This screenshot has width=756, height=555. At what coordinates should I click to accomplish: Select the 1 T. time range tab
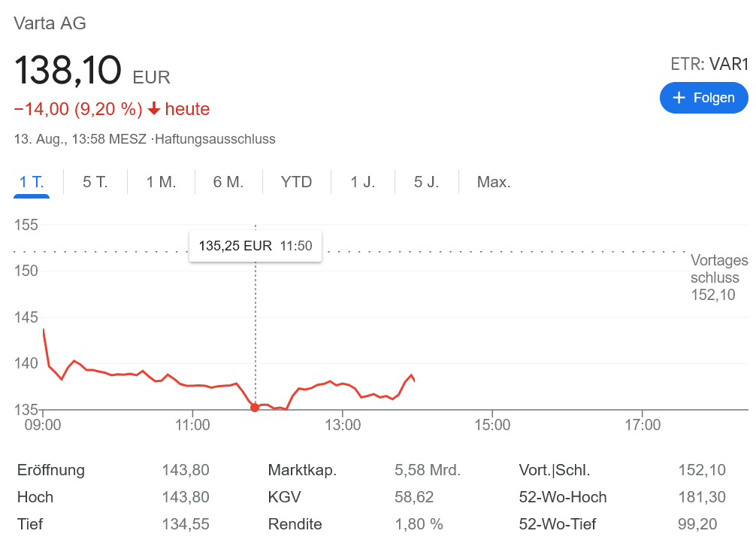[x=32, y=182]
